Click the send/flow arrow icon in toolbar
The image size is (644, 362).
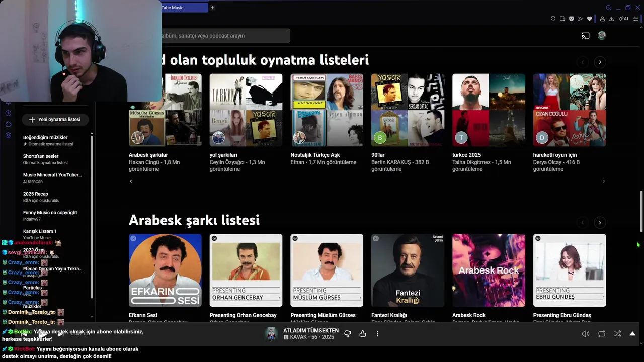tap(580, 19)
